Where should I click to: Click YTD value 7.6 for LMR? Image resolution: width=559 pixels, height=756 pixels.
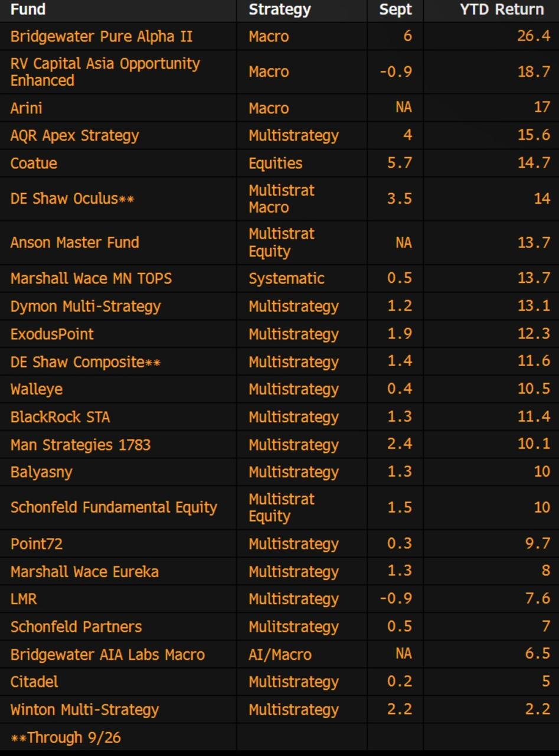(x=538, y=599)
